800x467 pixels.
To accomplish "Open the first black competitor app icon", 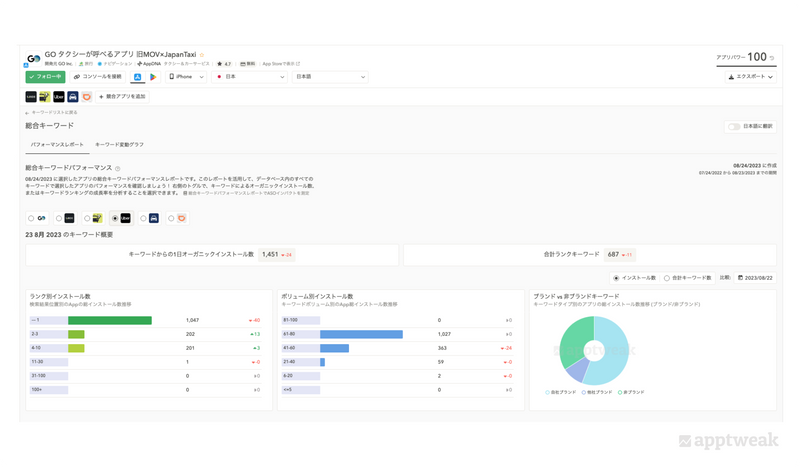I will pos(31,96).
